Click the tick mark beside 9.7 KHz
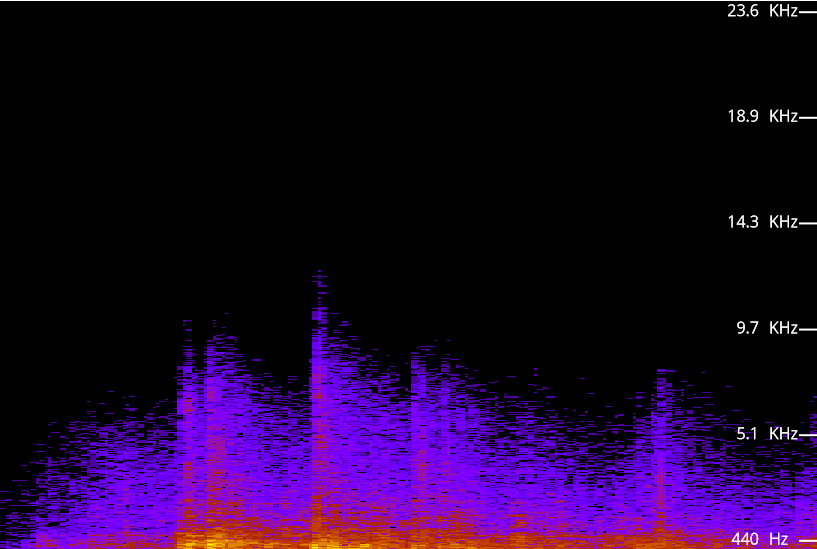 [x=808, y=329]
